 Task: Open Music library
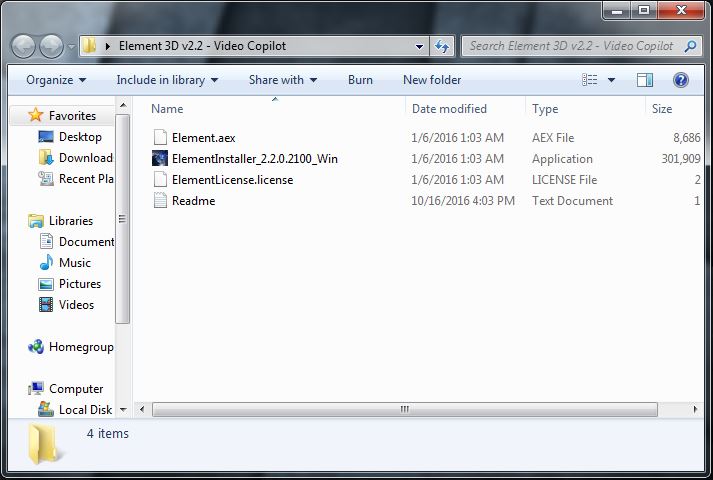(x=75, y=263)
